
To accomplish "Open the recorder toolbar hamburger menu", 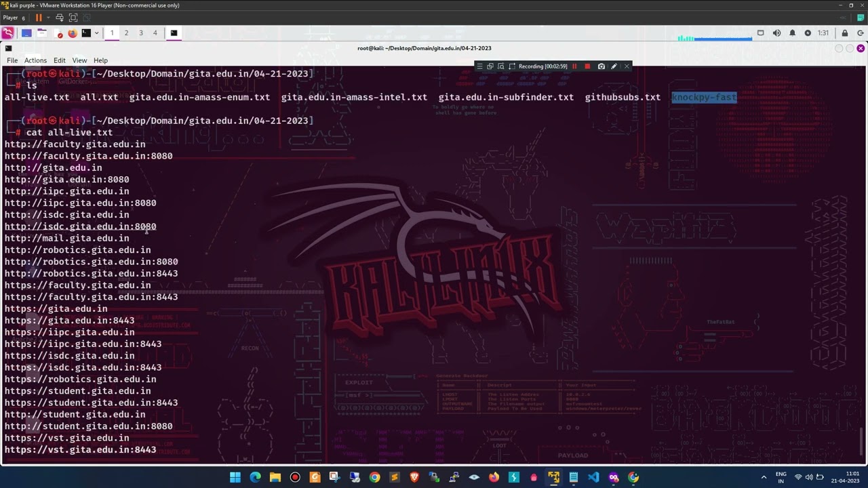I will pos(479,66).
